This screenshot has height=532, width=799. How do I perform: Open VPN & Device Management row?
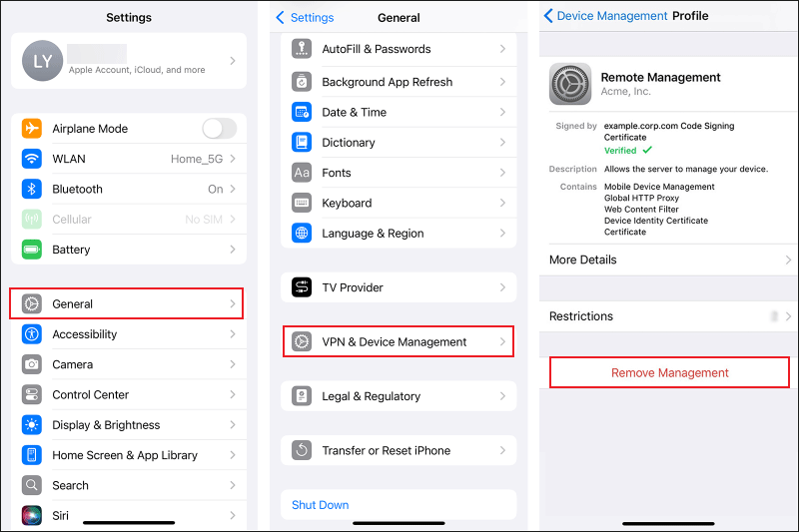399,341
